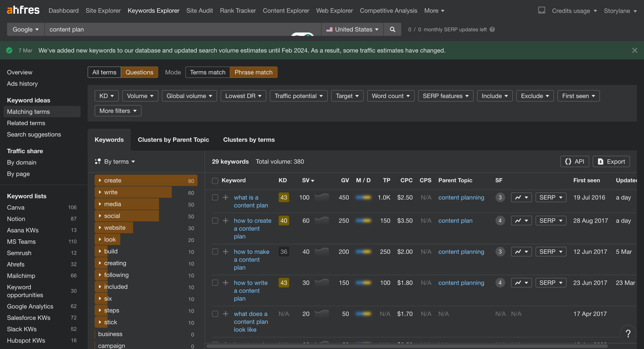
Task: Open the KD filter dropdown
Action: pyautogui.click(x=106, y=96)
